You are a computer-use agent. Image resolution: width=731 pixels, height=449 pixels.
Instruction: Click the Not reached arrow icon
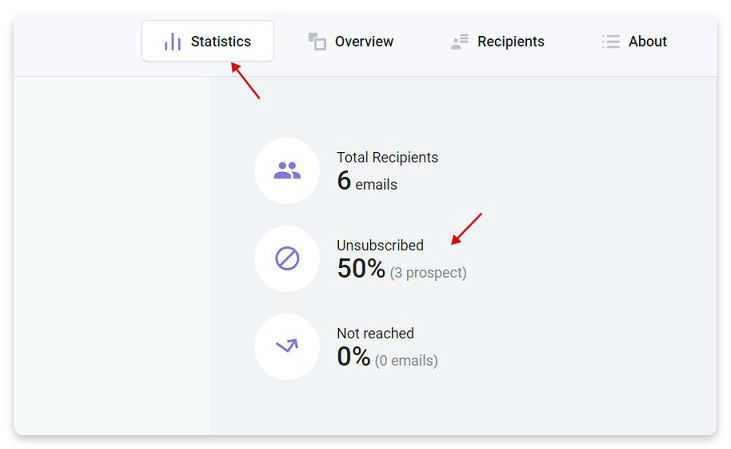coord(287,346)
